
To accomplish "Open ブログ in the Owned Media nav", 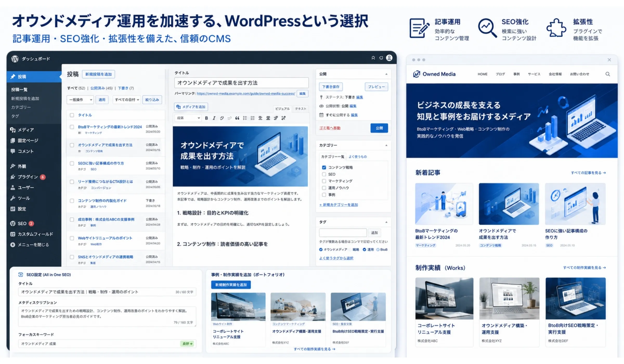I will pyautogui.click(x=500, y=74).
